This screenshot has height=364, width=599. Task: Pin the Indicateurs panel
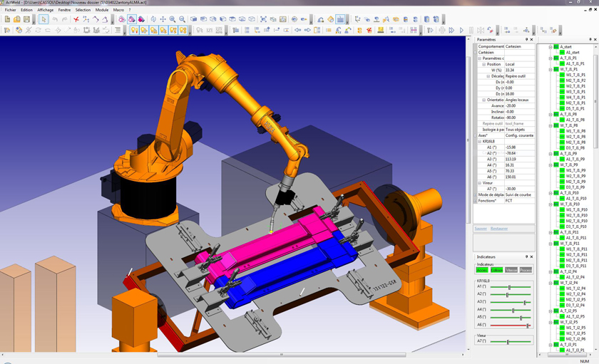pyautogui.click(x=526, y=256)
